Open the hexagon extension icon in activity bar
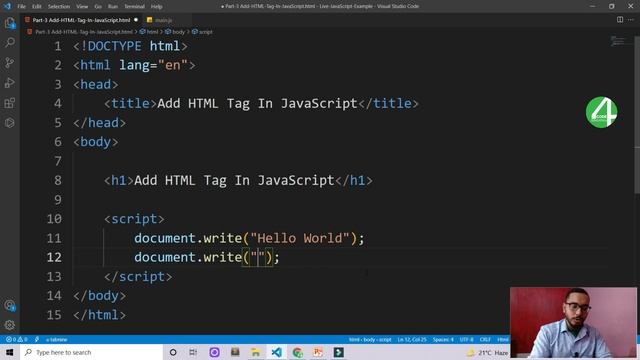The width and height of the screenshot is (640, 360). coord(10,122)
